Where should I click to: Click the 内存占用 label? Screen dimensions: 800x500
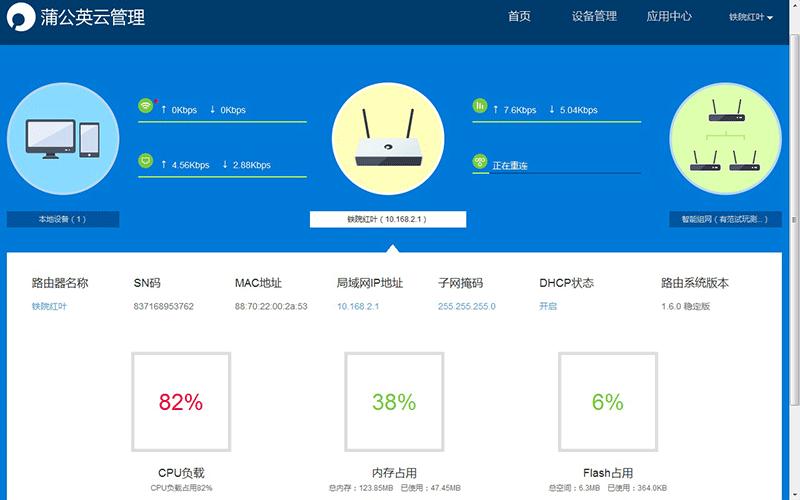(x=394, y=473)
